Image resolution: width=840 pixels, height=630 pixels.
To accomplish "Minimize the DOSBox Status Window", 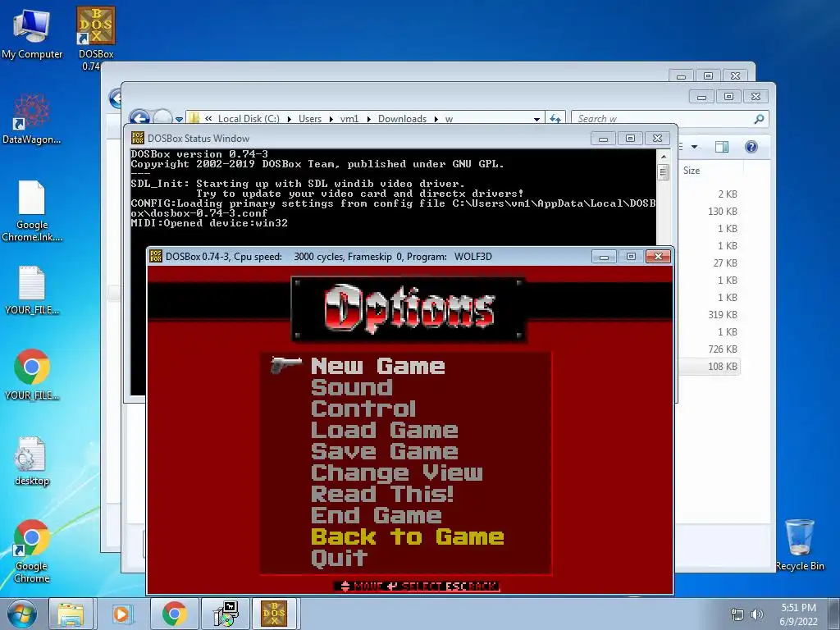I will coord(603,139).
